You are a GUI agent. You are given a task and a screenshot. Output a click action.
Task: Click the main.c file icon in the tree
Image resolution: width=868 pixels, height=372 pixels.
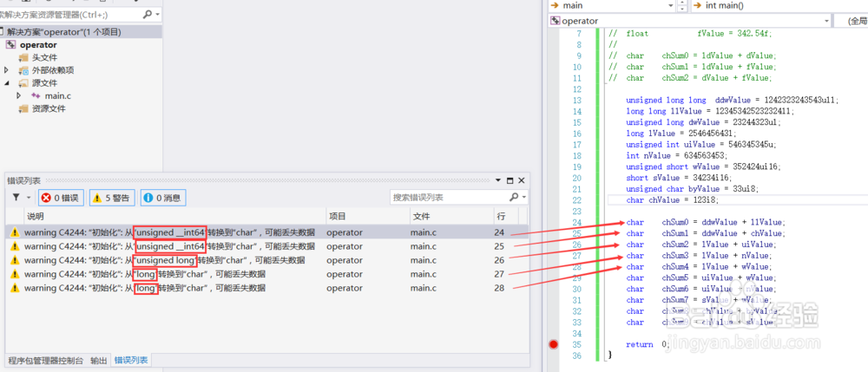click(36, 95)
